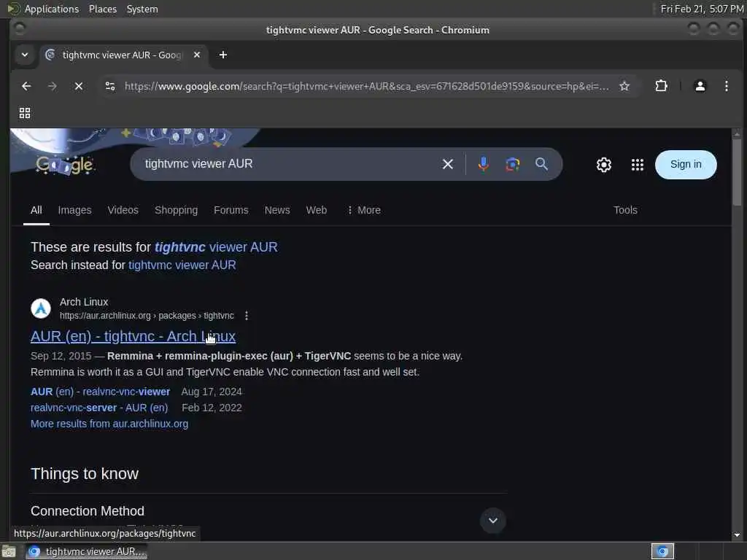Open the three-dot menu beside the aur.archlinux.org URL

pyautogui.click(x=247, y=316)
